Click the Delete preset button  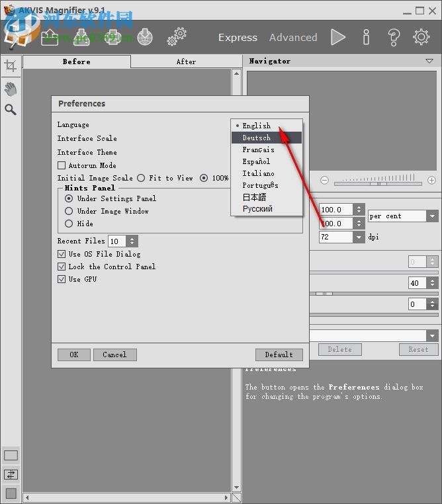340,349
